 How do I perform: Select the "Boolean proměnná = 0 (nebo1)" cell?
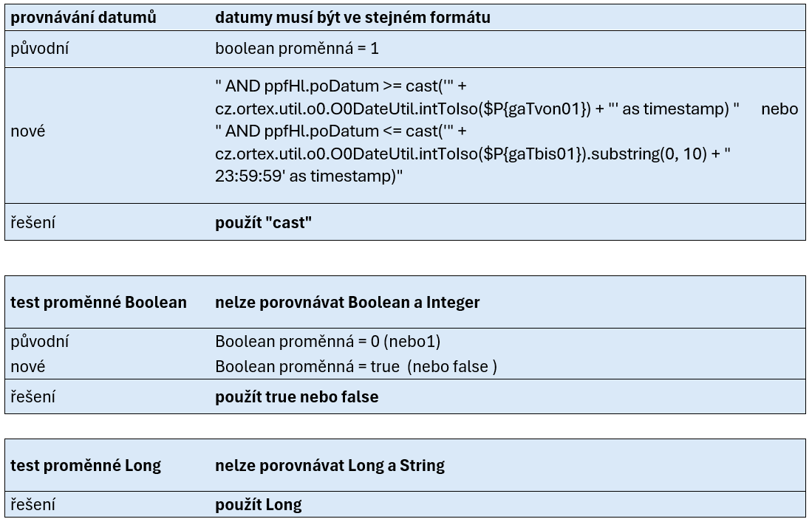[327, 342]
